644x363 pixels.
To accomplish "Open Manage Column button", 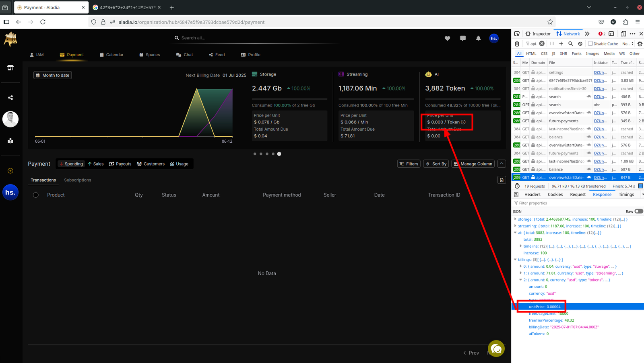I will pyautogui.click(x=473, y=164).
